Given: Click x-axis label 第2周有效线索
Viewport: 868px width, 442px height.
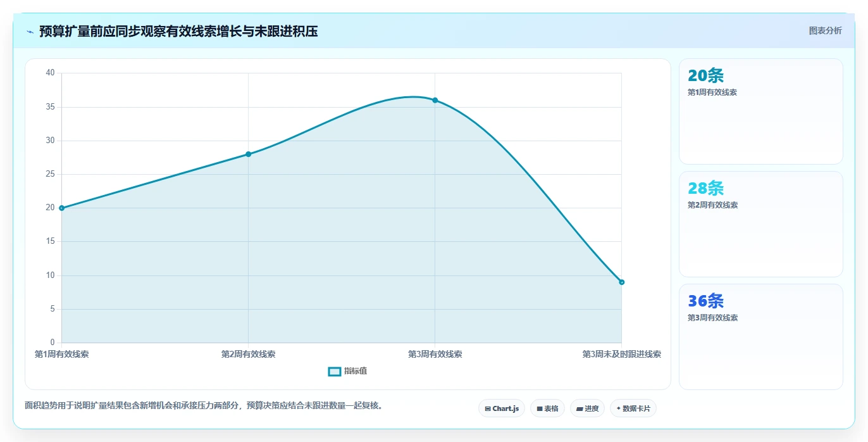Looking at the screenshot, I should click(248, 354).
